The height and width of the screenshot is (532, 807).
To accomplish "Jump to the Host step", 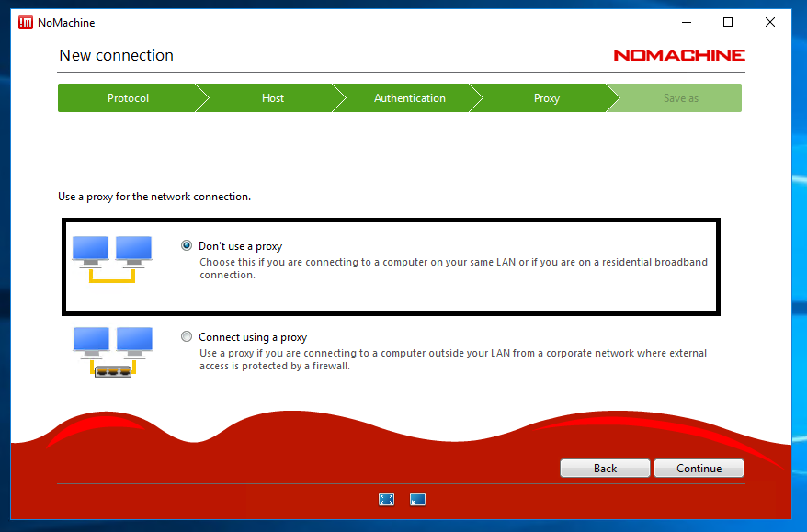I will 272,97.
